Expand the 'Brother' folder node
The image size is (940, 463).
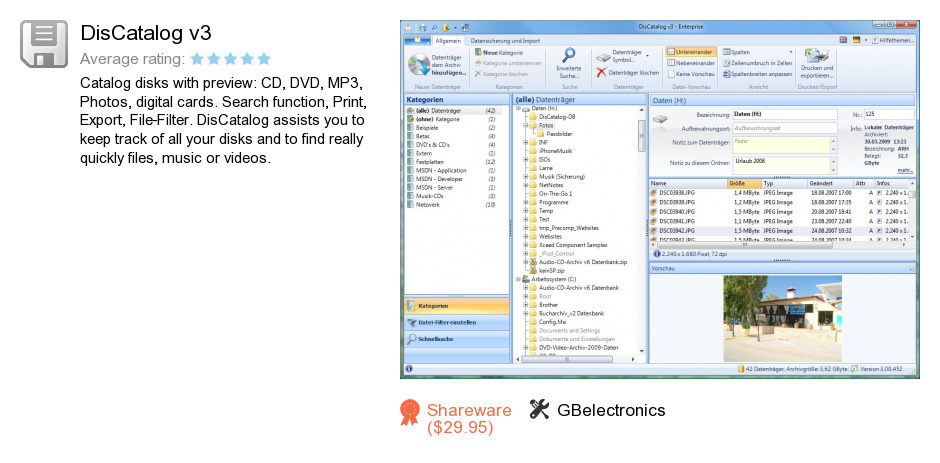click(526, 305)
